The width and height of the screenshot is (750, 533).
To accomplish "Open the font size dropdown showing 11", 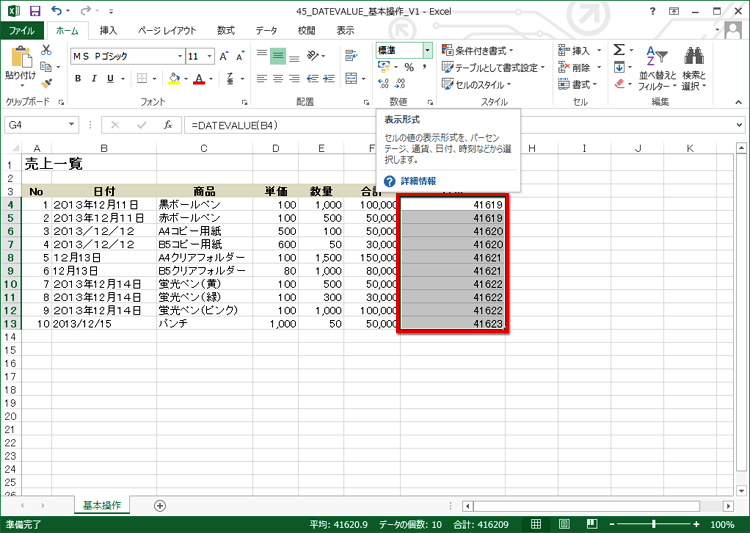I will [x=210, y=56].
